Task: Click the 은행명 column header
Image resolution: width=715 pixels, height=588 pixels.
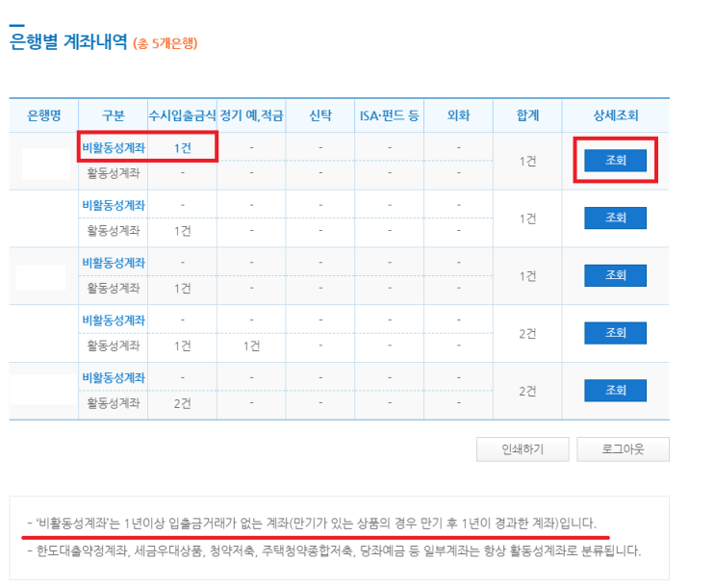Action: point(43,115)
